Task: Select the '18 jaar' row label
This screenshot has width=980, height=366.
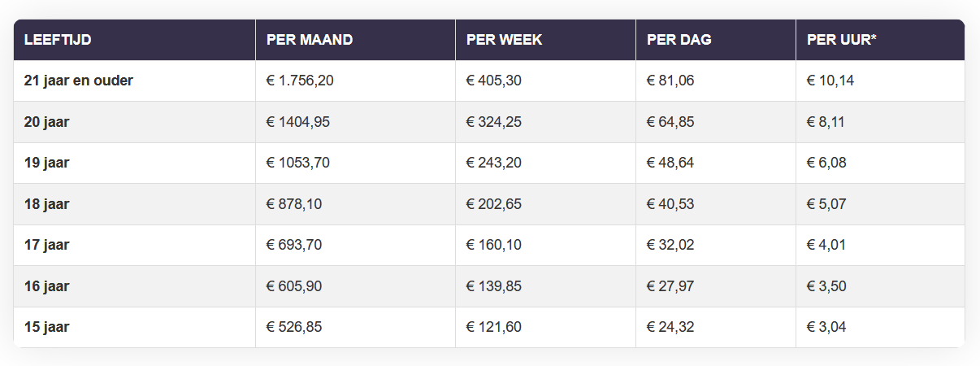Action: click(47, 204)
